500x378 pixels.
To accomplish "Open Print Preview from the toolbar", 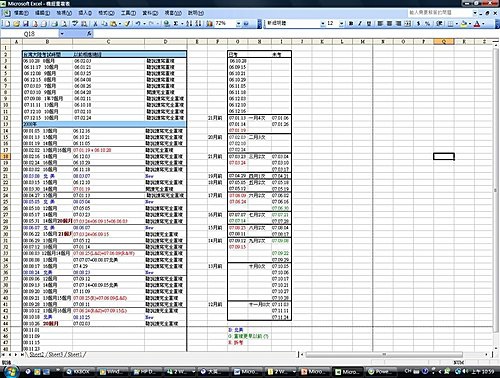I will 64,23.
